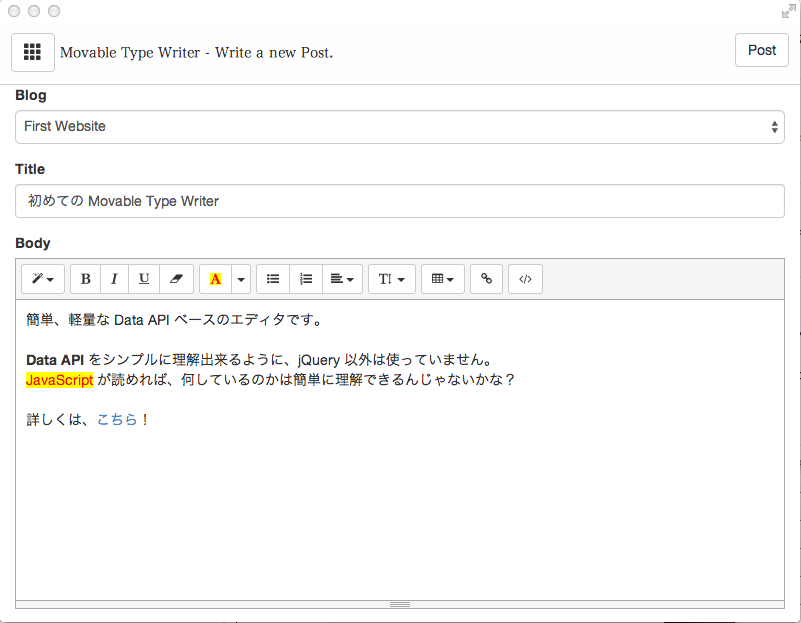801x623 pixels.
Task: Click the insert link icon
Action: tap(486, 279)
